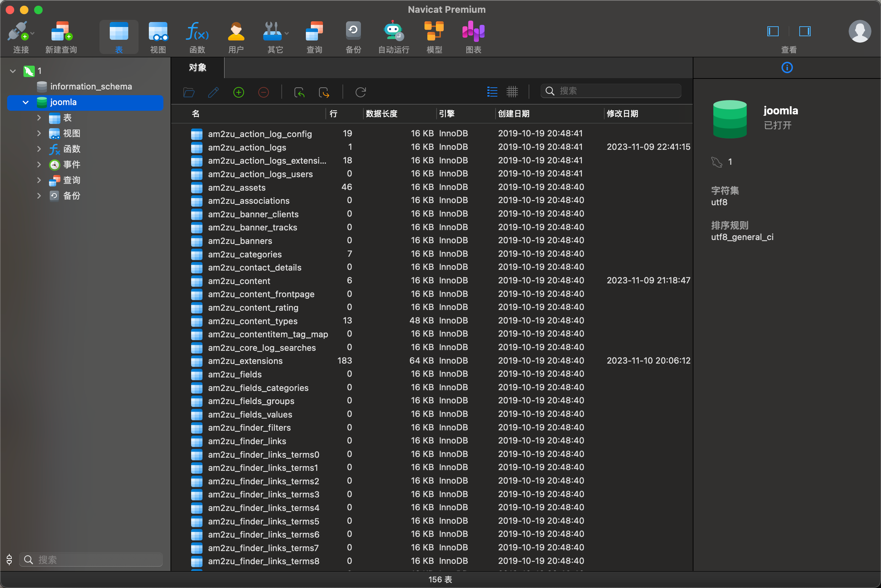
Task: Click the 其它 others toolbar icon
Action: click(272, 32)
